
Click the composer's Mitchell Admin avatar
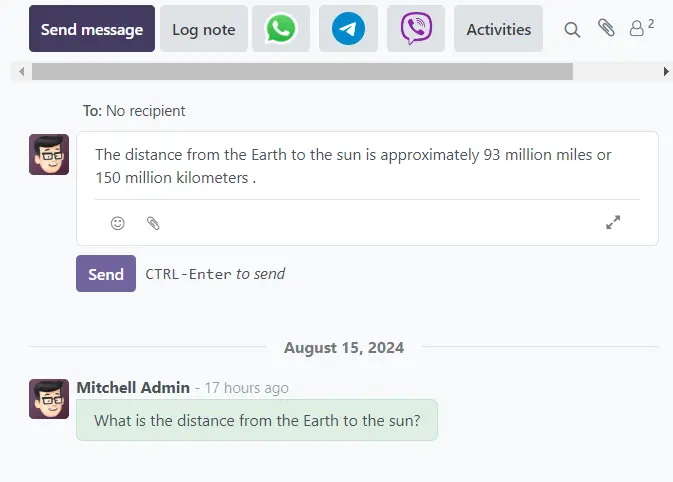click(49, 155)
